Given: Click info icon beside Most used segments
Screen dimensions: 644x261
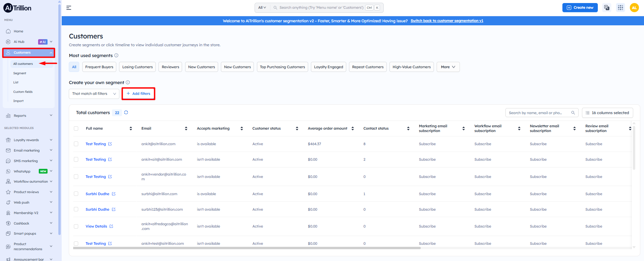Looking at the screenshot, I should point(116,55).
